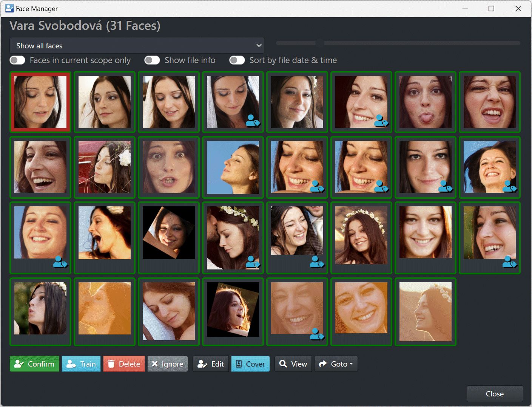Select the Goto menu button
The image size is (532, 407).
click(336, 364)
